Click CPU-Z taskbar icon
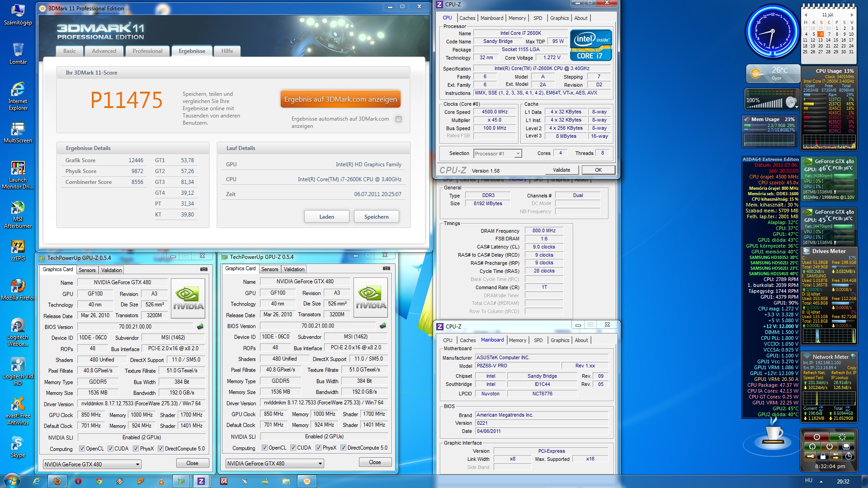 [201, 481]
